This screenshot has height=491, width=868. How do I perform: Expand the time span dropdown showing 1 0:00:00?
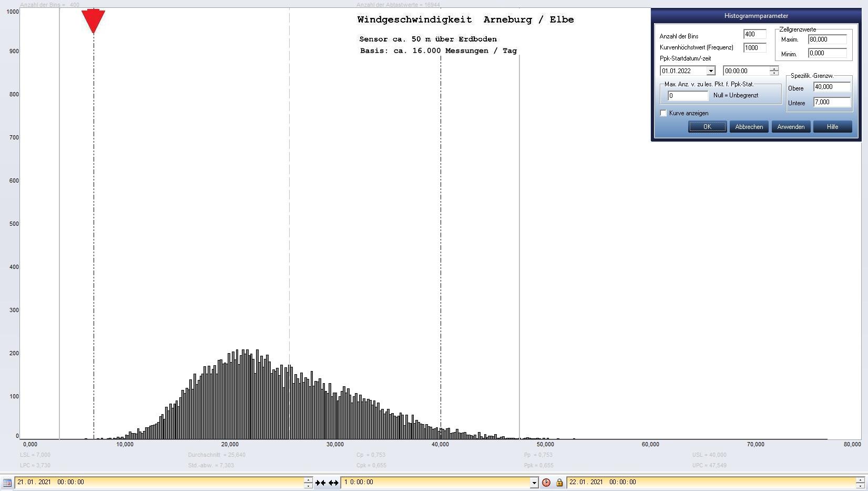pos(534,482)
